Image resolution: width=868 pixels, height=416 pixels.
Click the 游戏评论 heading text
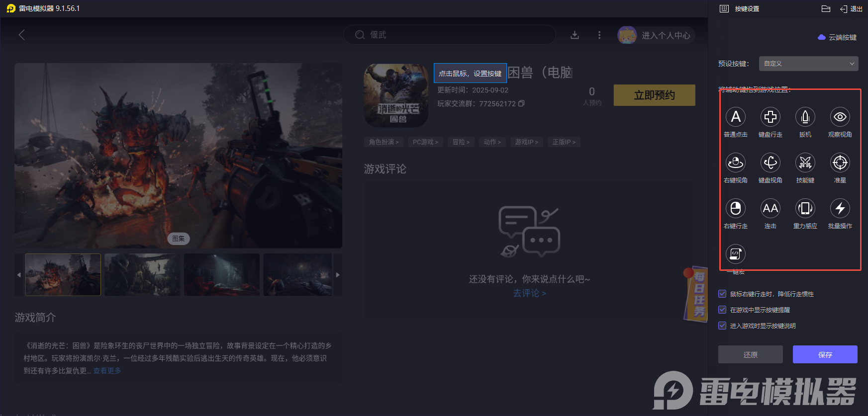tap(385, 169)
